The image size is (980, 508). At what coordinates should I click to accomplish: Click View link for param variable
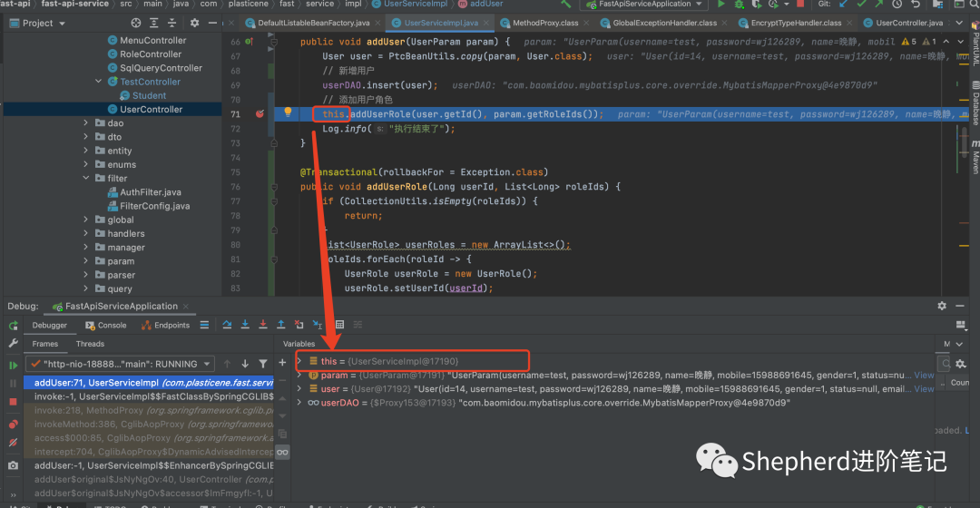925,375
